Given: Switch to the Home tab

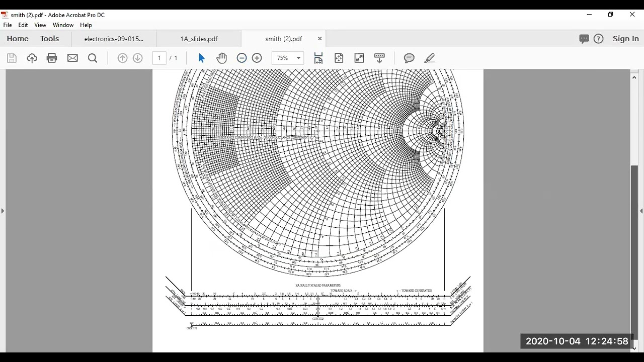Looking at the screenshot, I should click(x=18, y=39).
